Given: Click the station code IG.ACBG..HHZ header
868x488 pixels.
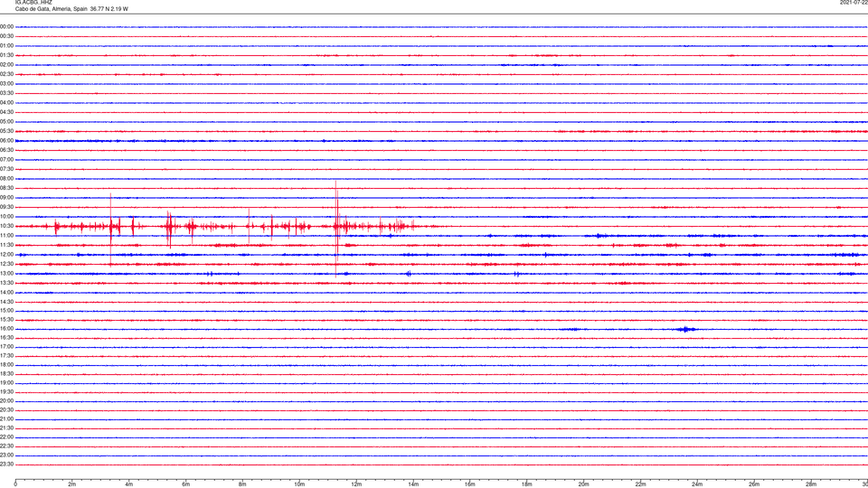Looking at the screenshot, I should (x=33, y=2).
